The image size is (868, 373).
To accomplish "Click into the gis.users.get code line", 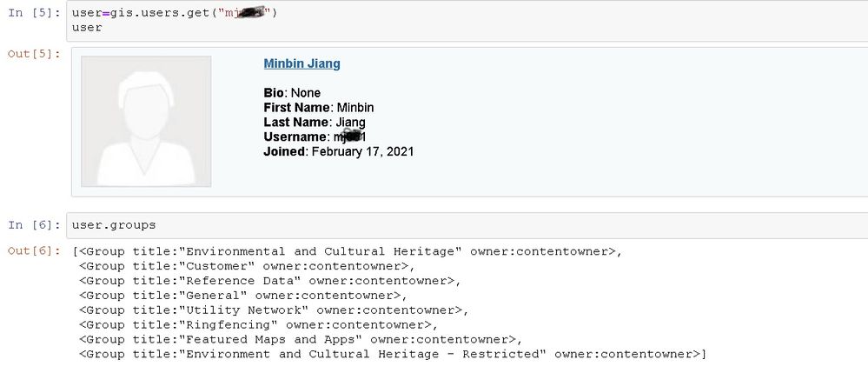I will [x=174, y=13].
